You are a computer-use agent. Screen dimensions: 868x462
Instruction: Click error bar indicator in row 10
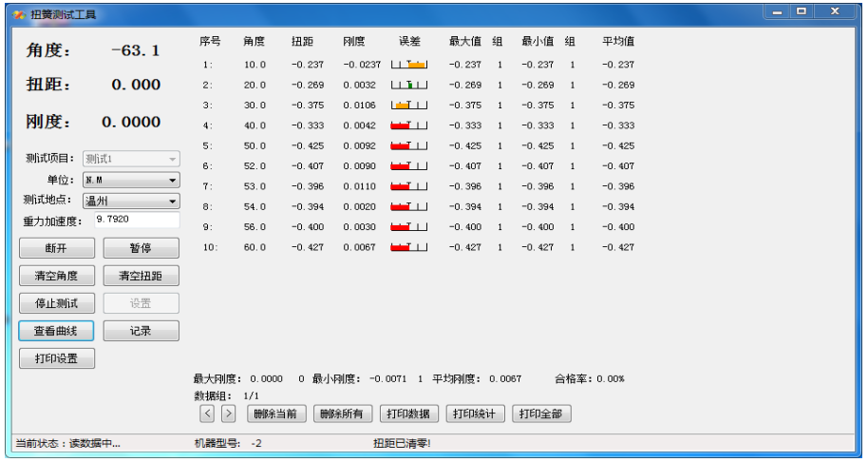pos(409,247)
